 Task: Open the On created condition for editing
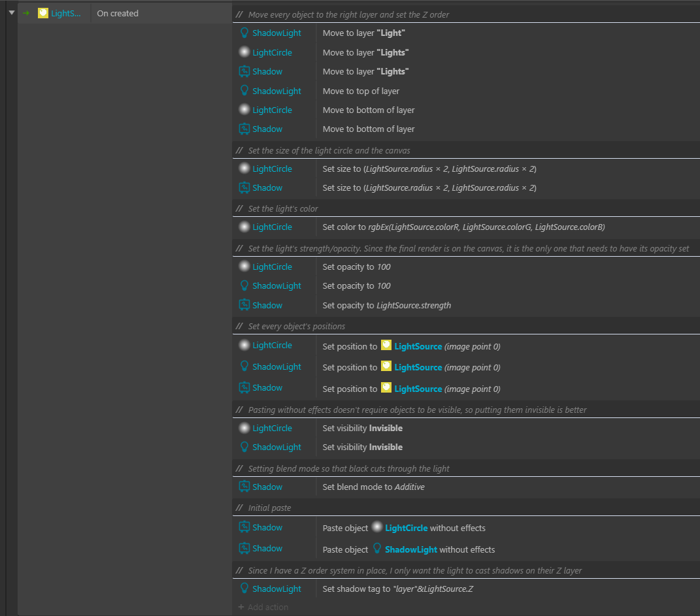pyautogui.click(x=117, y=12)
